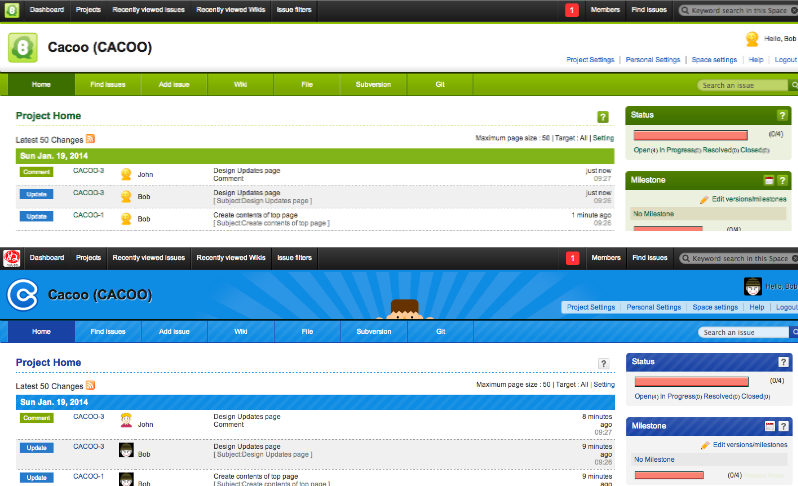Open Recently viewed Wikis in lower bar
Screen dimensions: 798x486
click(231, 258)
